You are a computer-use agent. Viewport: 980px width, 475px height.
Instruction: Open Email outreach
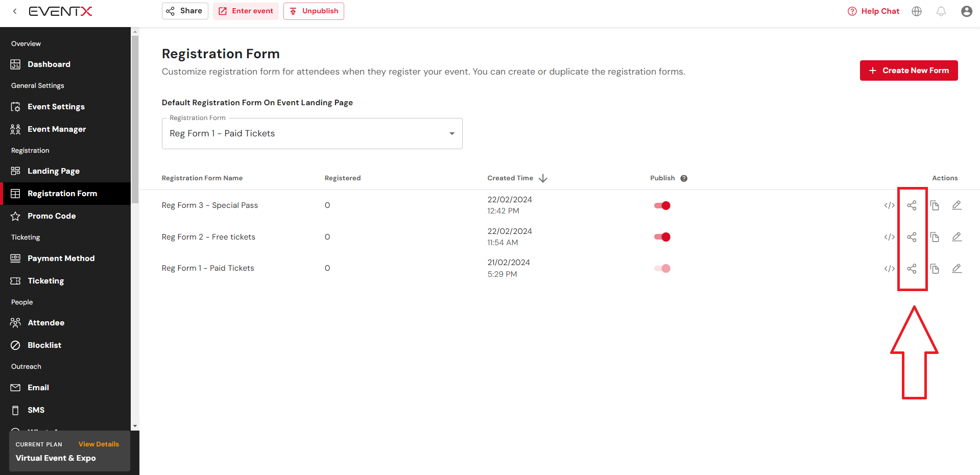click(x=65, y=388)
